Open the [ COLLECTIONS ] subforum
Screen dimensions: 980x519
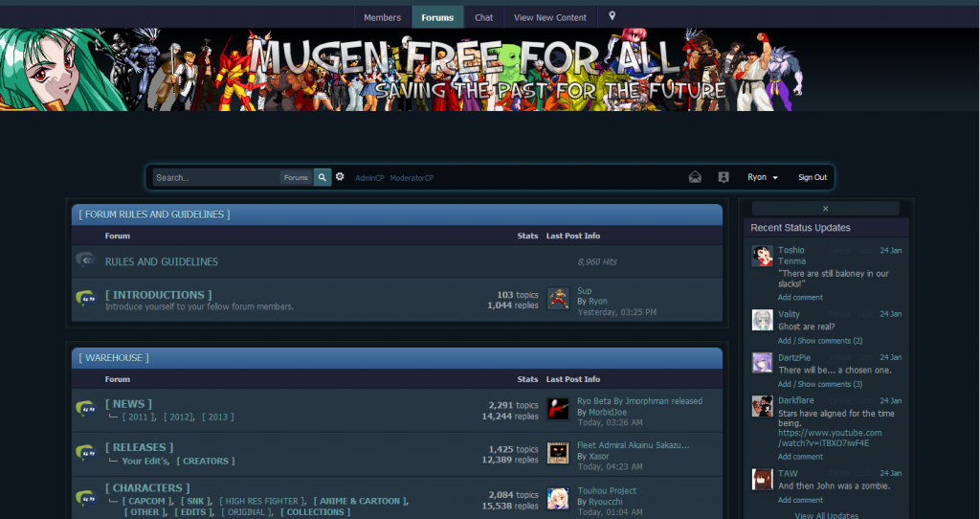316,512
